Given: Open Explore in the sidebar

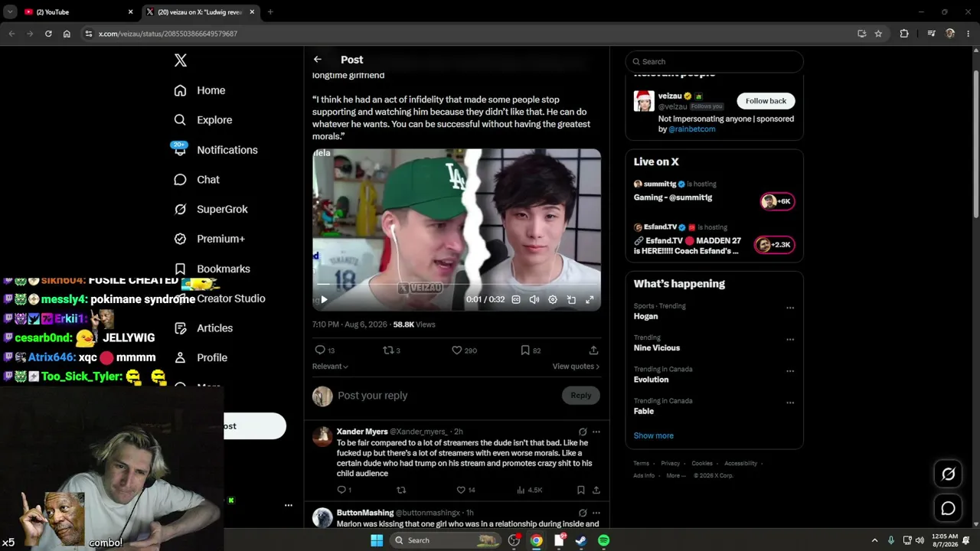Looking at the screenshot, I should pos(203,120).
